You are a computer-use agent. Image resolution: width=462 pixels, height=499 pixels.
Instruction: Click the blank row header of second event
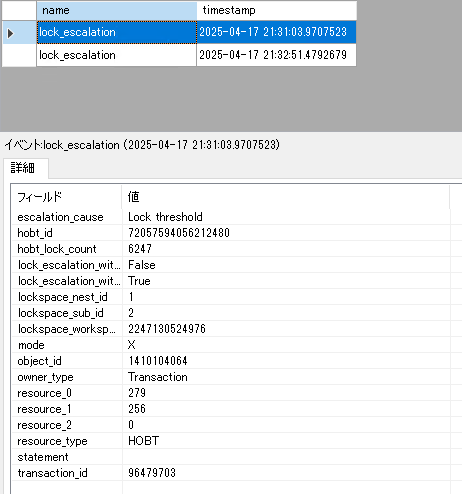(x=19, y=55)
